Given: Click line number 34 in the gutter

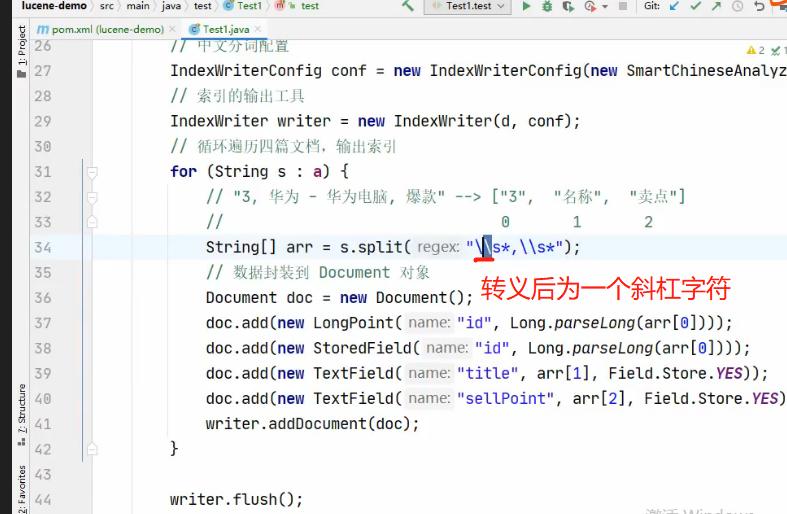Looking at the screenshot, I should pyautogui.click(x=43, y=247).
